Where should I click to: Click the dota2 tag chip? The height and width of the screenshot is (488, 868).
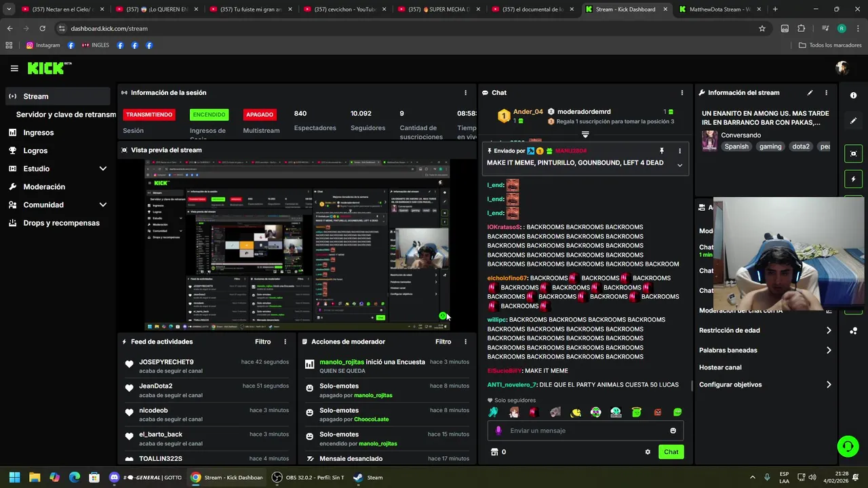tap(801, 146)
